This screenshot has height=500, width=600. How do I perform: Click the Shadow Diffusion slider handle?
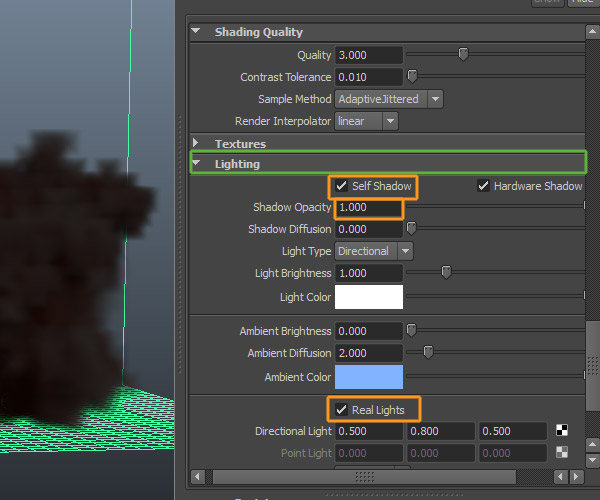click(x=411, y=228)
